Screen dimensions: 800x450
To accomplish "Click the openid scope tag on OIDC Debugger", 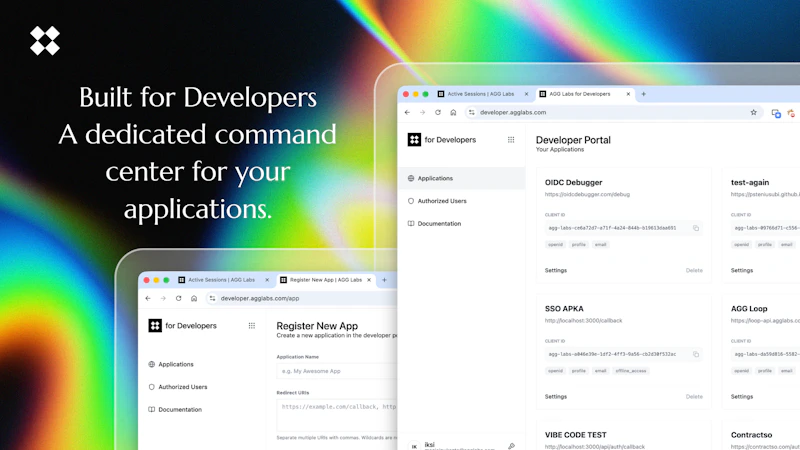I will [555, 245].
